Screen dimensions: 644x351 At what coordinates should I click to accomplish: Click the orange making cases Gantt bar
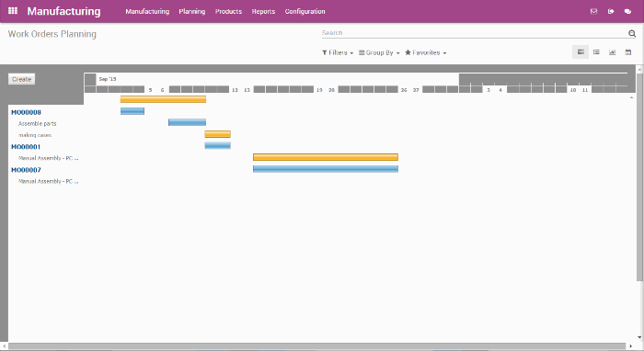218,134
